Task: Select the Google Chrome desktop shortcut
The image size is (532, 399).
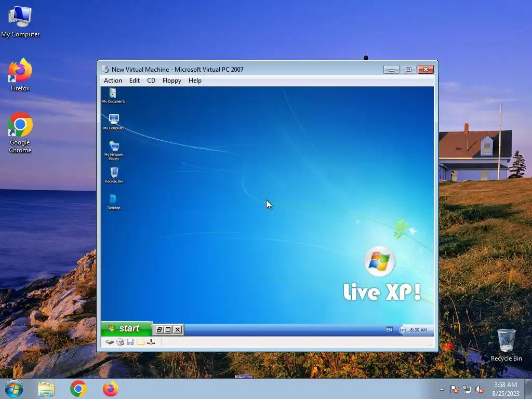Action: pos(20,132)
